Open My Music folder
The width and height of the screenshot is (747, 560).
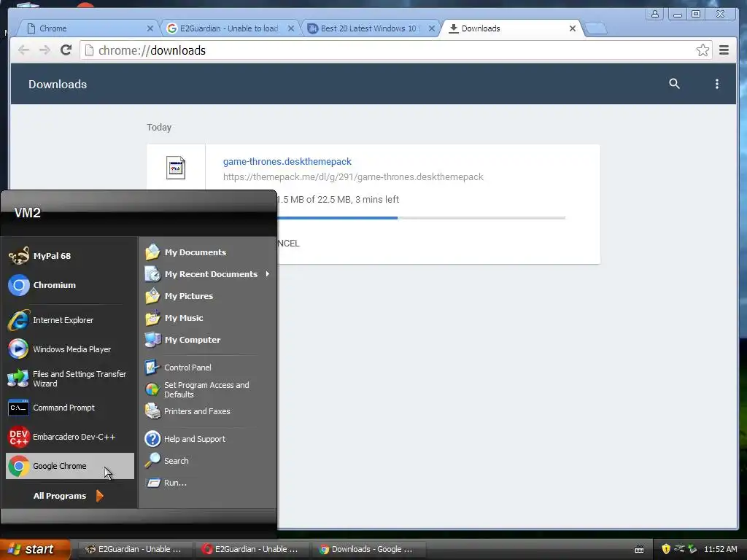[x=207, y=318]
